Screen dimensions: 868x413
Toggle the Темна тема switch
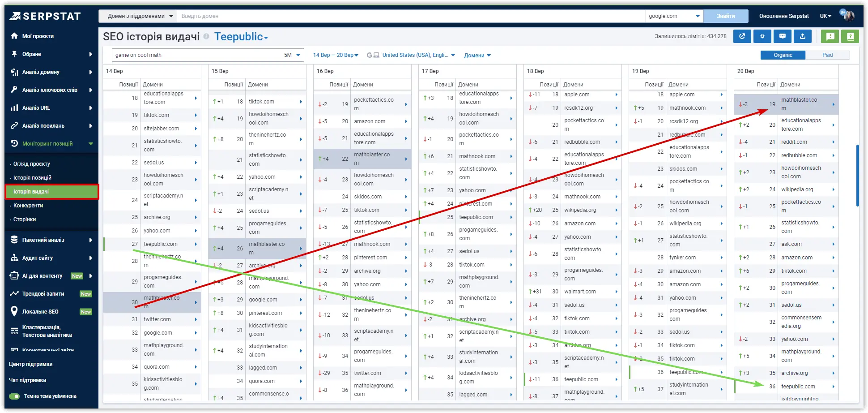15,396
